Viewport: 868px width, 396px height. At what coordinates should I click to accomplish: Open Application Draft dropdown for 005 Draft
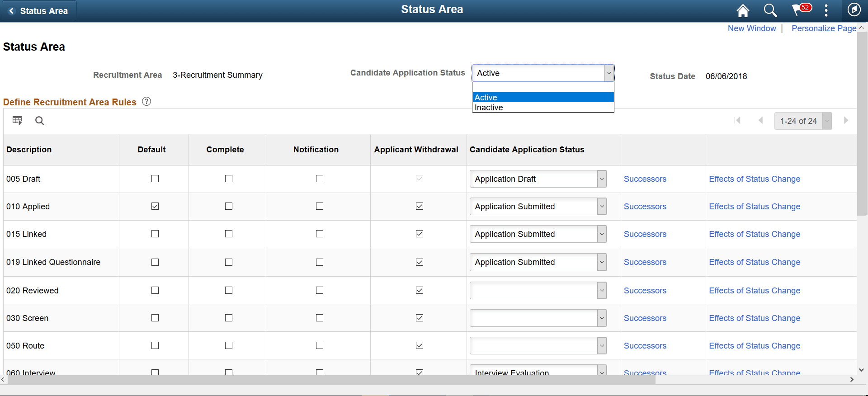[x=538, y=179]
